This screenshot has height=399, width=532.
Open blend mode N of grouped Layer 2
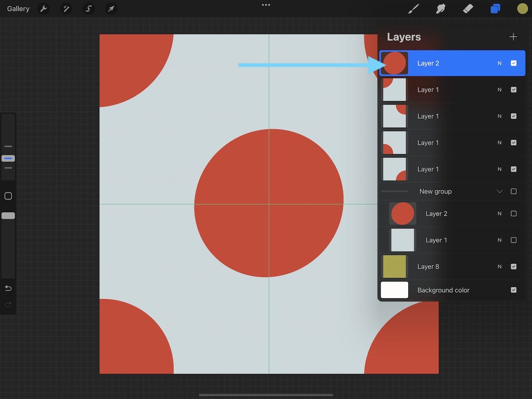500,214
